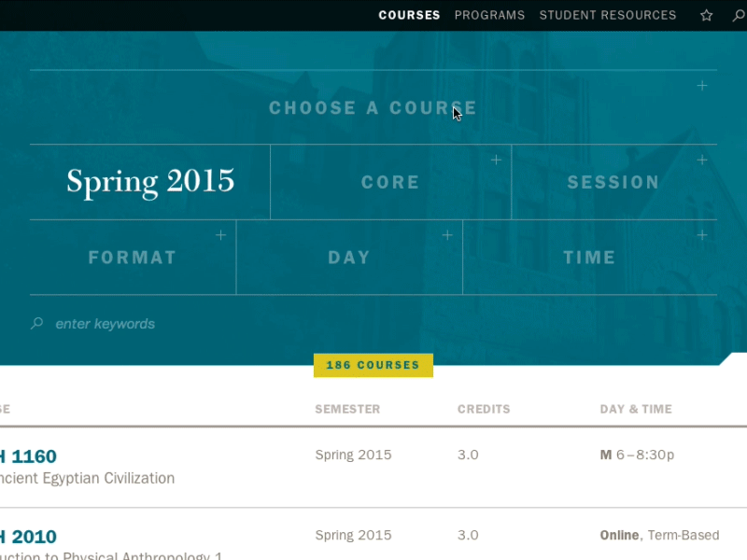The height and width of the screenshot is (560, 747).
Task: Expand the CORE filter options
Action: click(390, 182)
